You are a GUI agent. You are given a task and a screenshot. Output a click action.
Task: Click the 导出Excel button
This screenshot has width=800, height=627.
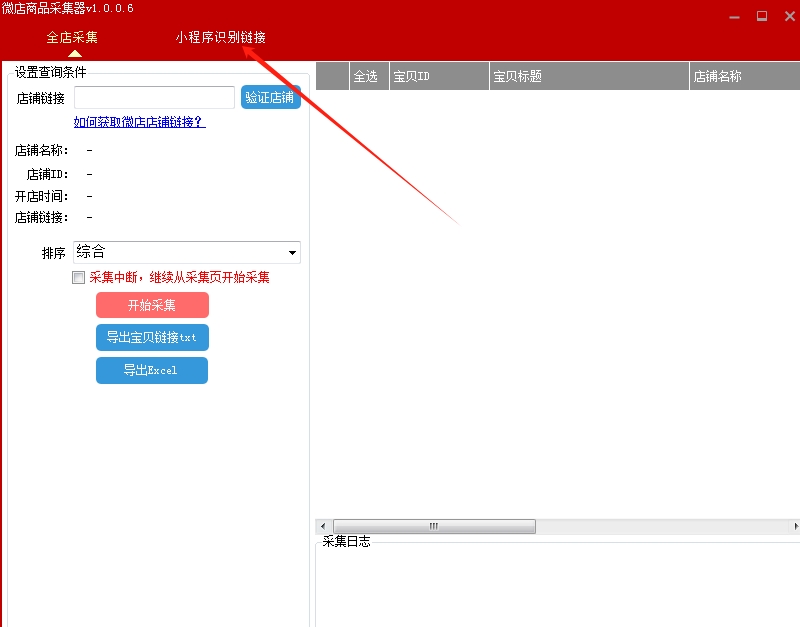pos(152,370)
